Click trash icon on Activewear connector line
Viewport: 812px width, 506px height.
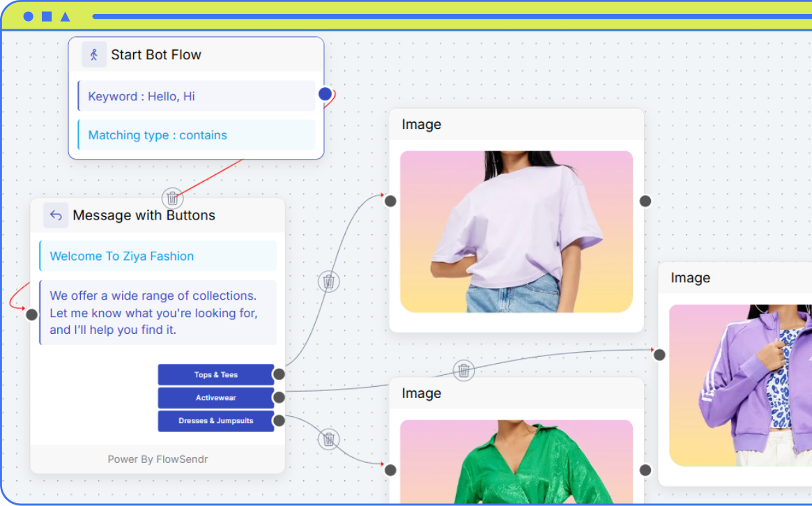(464, 370)
